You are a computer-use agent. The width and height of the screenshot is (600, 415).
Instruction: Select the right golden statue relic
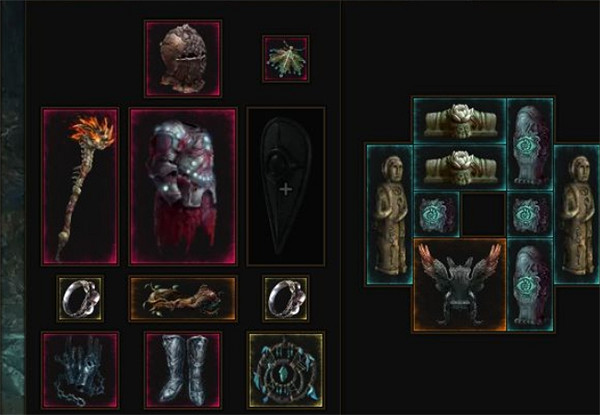click(577, 214)
